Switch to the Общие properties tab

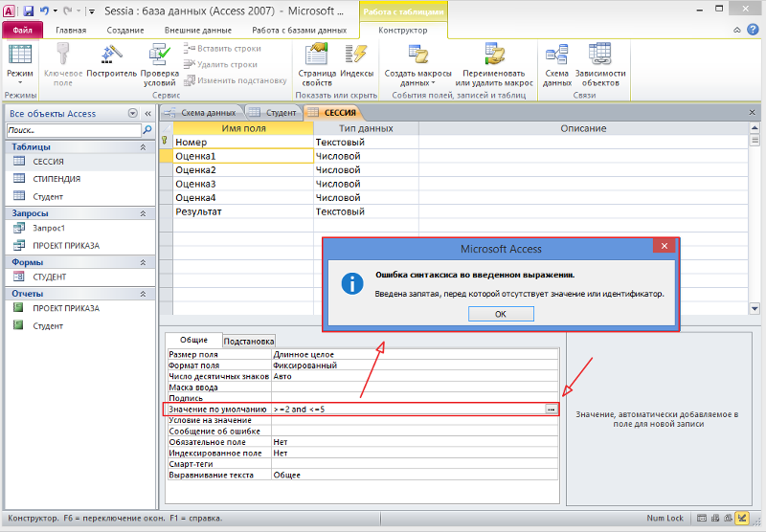pyautogui.click(x=194, y=341)
